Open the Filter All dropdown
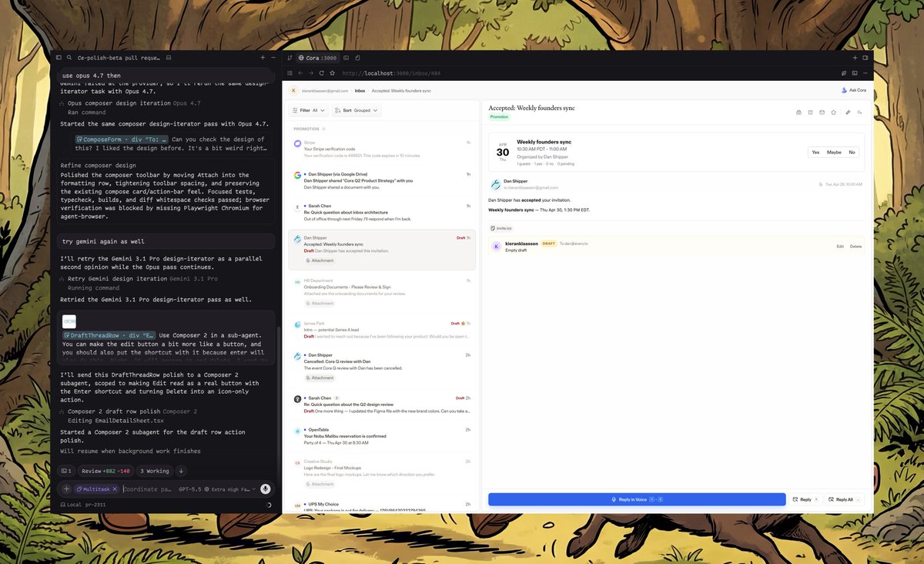 (309, 110)
